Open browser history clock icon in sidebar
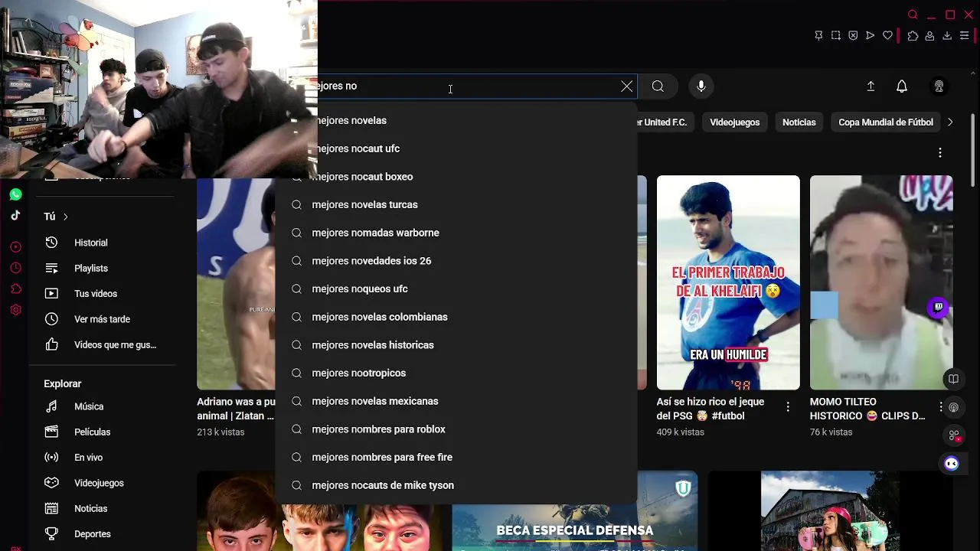 [15, 268]
